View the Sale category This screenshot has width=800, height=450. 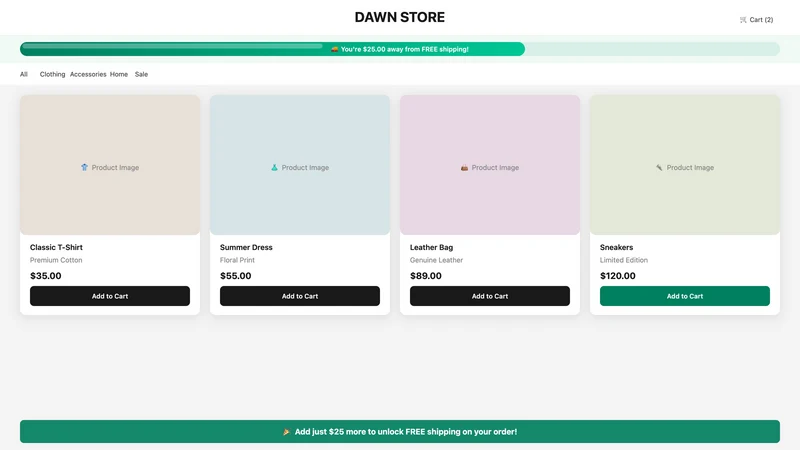[x=141, y=74]
